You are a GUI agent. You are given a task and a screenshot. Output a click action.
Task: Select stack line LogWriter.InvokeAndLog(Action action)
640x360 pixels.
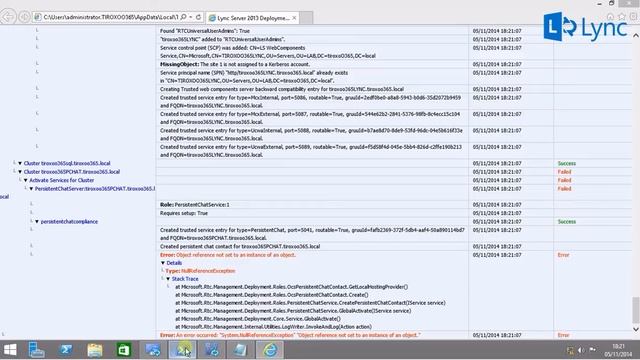pos(273,327)
